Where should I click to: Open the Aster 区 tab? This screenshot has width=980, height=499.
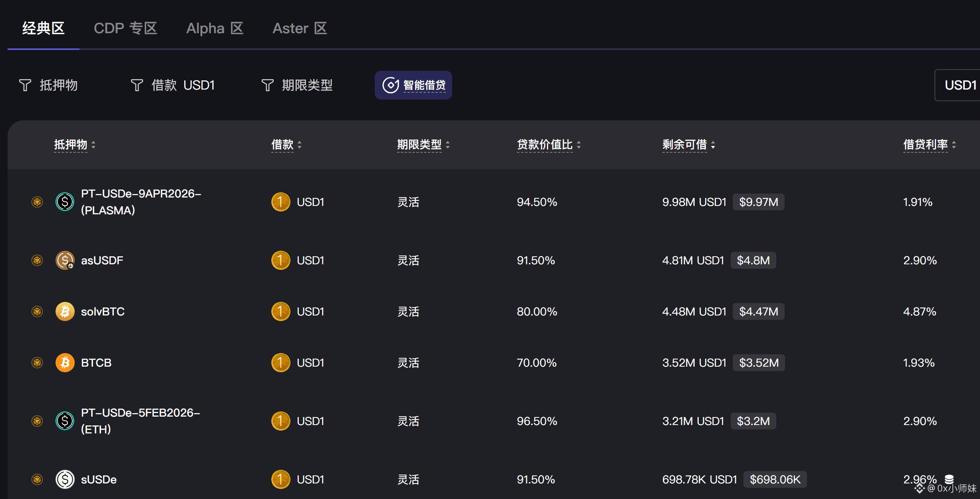click(x=300, y=28)
